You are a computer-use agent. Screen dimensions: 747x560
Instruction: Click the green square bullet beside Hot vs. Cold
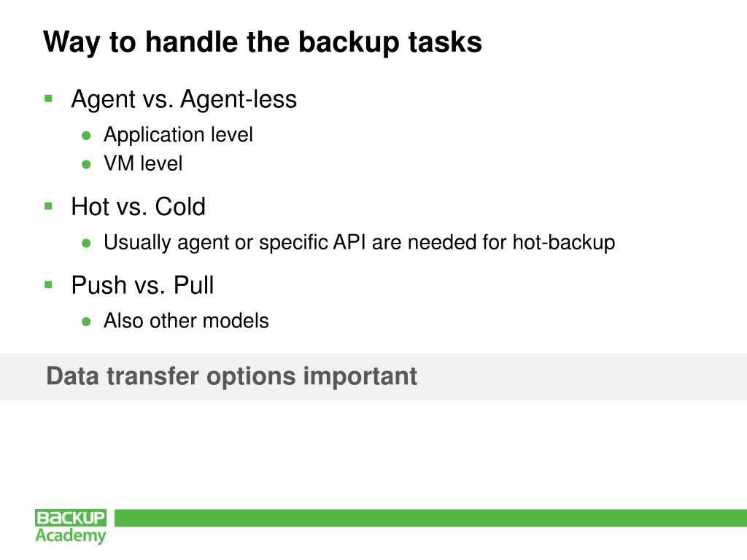pos(49,206)
